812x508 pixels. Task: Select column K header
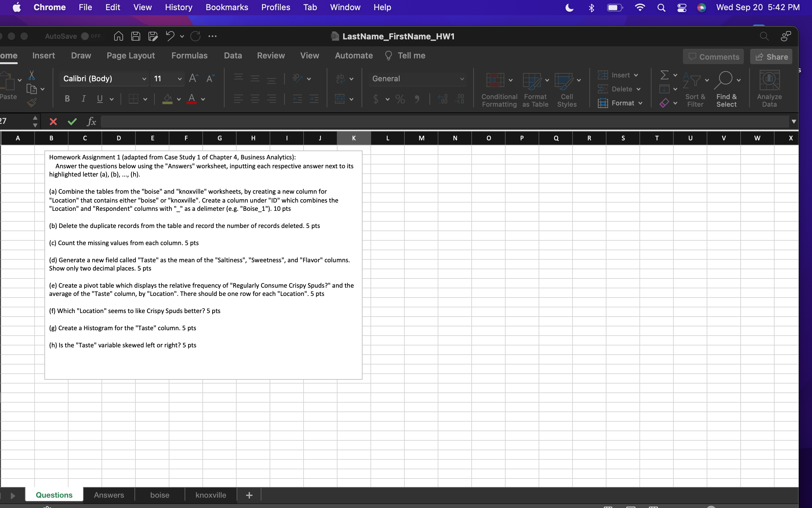pyautogui.click(x=354, y=138)
